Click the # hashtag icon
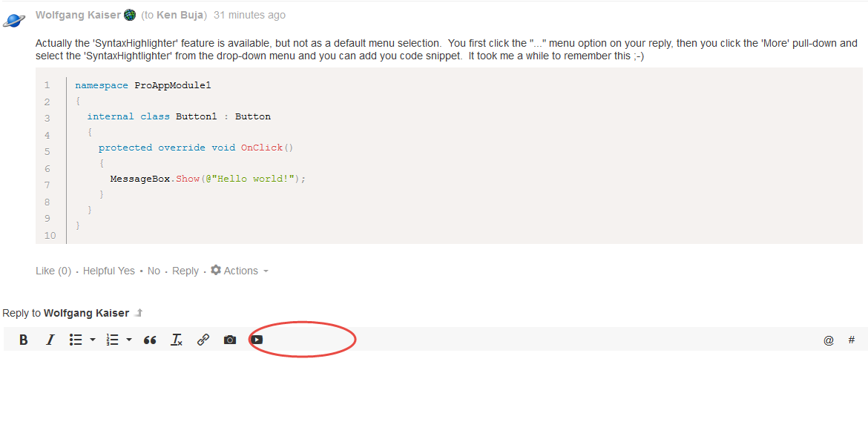 (852, 340)
